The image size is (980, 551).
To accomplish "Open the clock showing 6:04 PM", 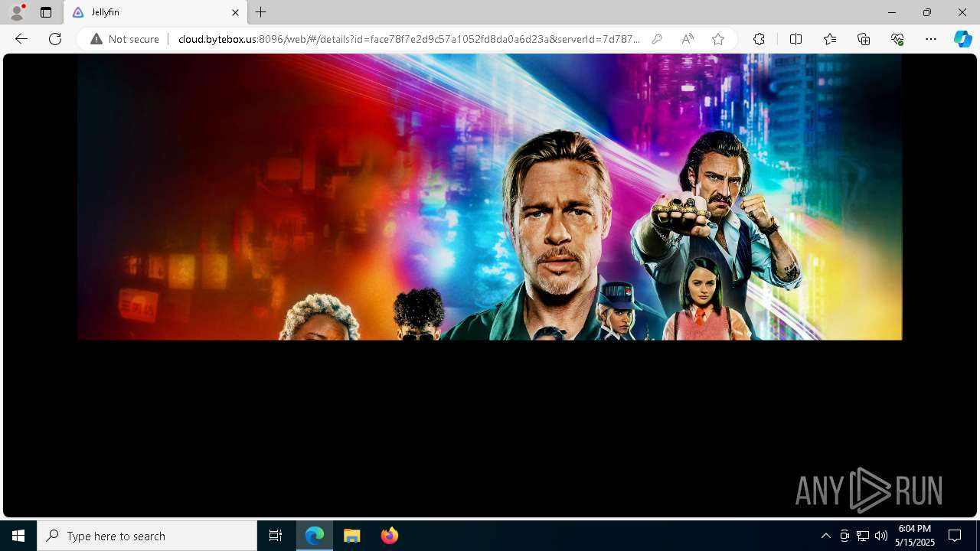I will (915, 536).
